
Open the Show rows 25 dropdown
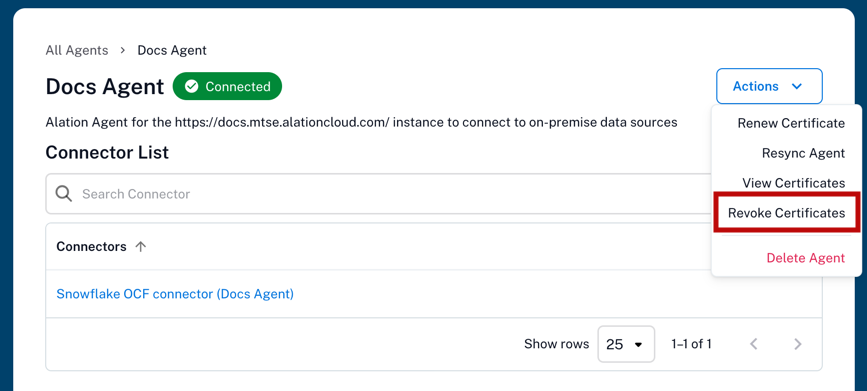coord(626,344)
